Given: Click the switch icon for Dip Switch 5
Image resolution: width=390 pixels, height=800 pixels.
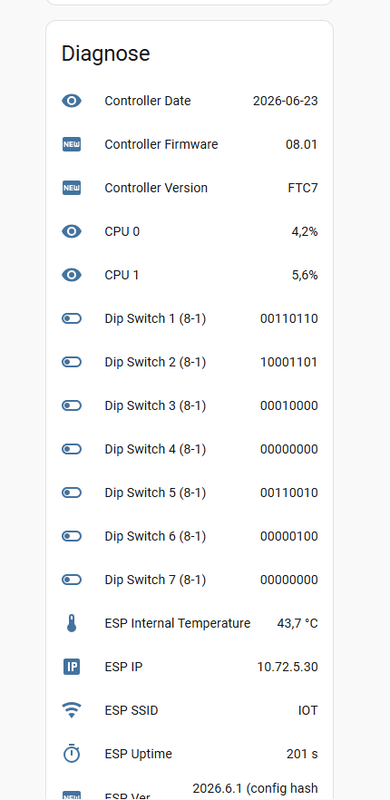Looking at the screenshot, I should click(x=71, y=493).
